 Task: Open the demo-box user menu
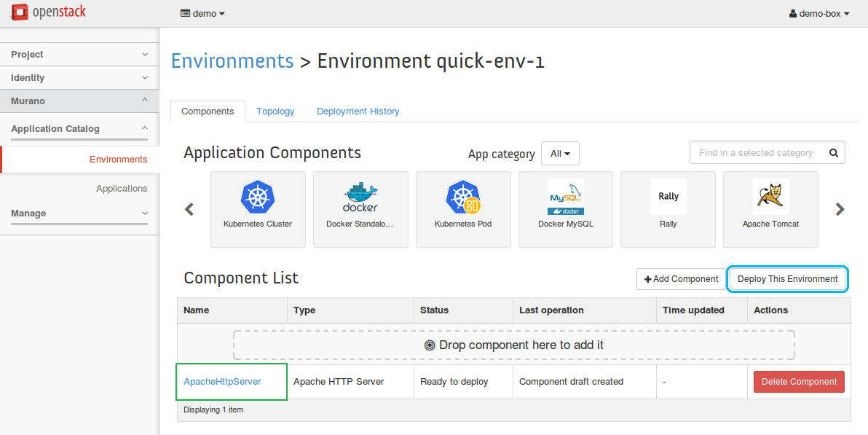pos(819,13)
